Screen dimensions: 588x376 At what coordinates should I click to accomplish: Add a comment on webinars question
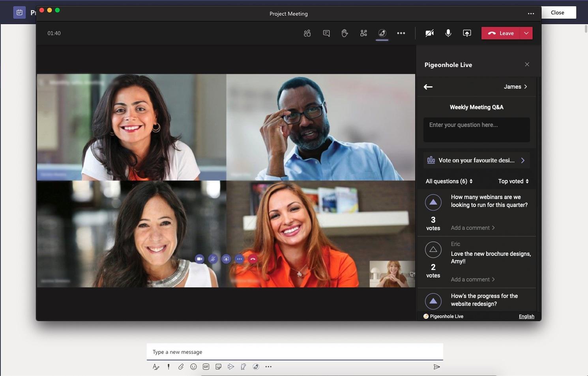click(473, 228)
